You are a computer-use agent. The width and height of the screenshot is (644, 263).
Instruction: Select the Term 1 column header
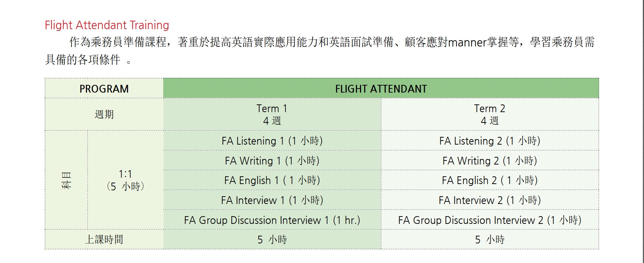(272, 114)
